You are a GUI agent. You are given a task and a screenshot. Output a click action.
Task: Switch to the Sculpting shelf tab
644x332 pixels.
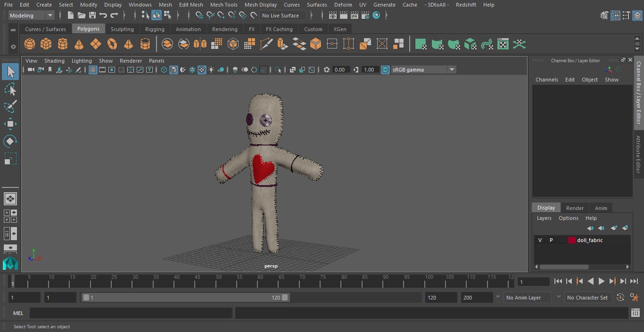(x=122, y=29)
